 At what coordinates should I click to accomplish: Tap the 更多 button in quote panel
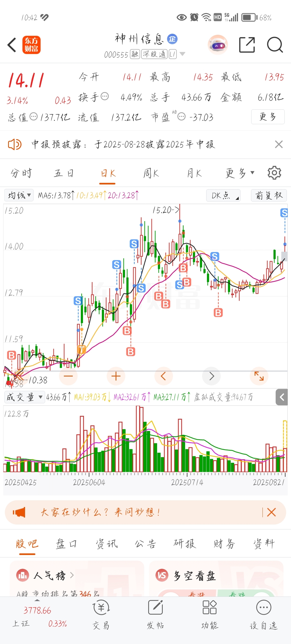(268, 117)
